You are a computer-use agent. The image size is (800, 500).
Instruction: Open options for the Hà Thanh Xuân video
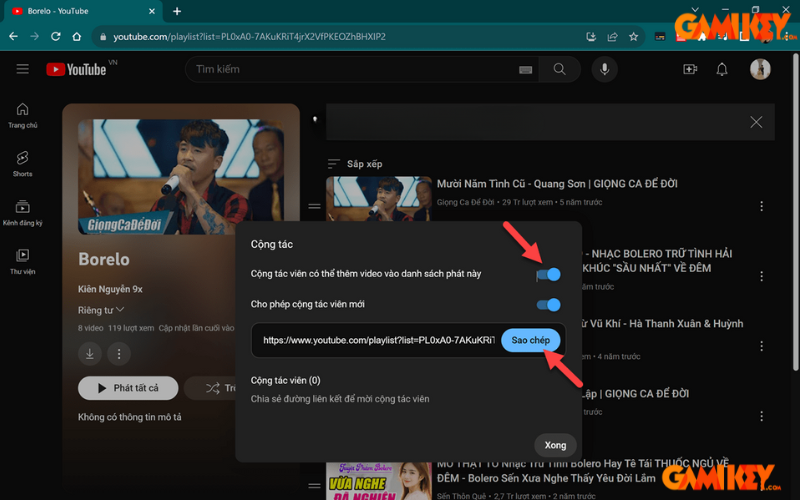(761, 346)
